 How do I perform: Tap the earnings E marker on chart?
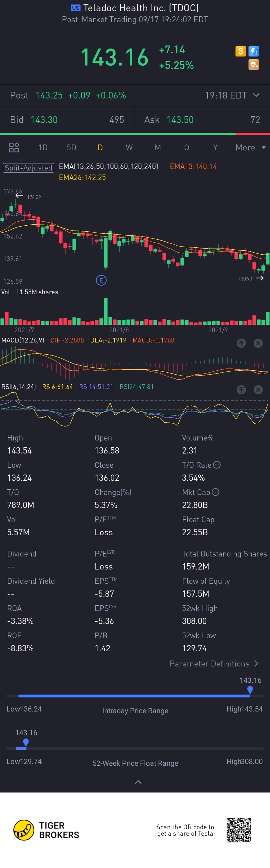pyautogui.click(x=101, y=280)
